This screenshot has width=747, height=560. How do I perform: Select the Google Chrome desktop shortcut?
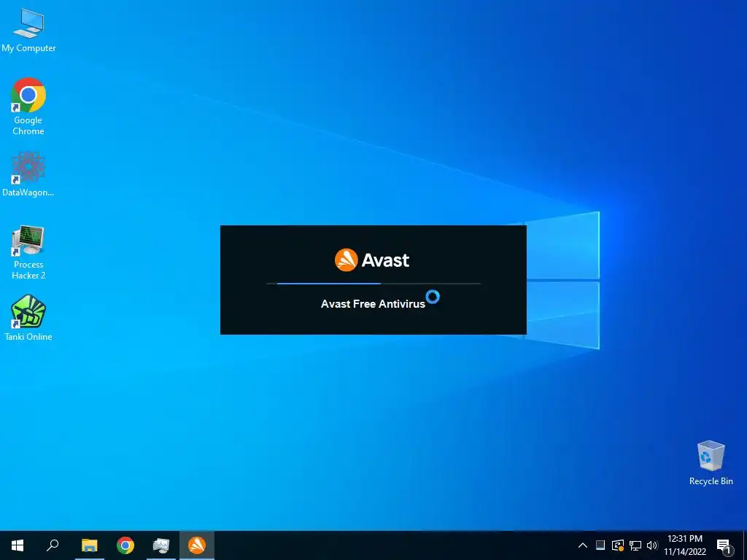click(x=28, y=106)
